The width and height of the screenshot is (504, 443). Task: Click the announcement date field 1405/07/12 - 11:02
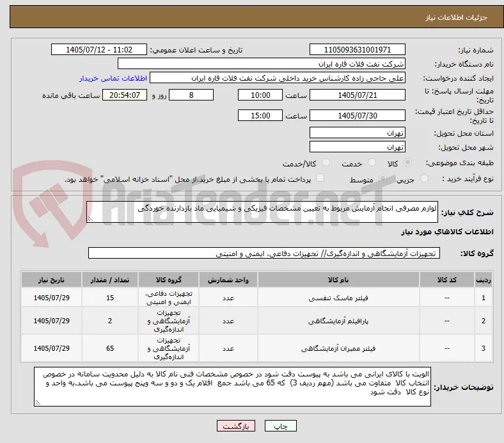[x=99, y=50]
